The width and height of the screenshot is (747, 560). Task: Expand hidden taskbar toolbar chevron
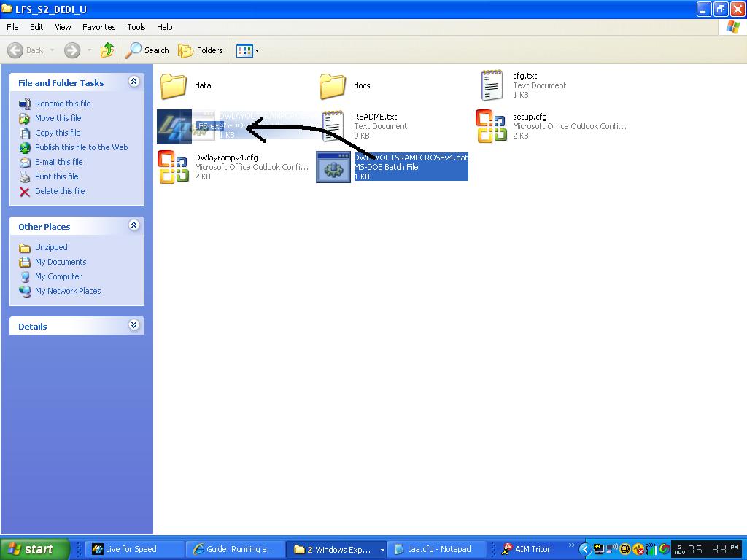coord(572,545)
